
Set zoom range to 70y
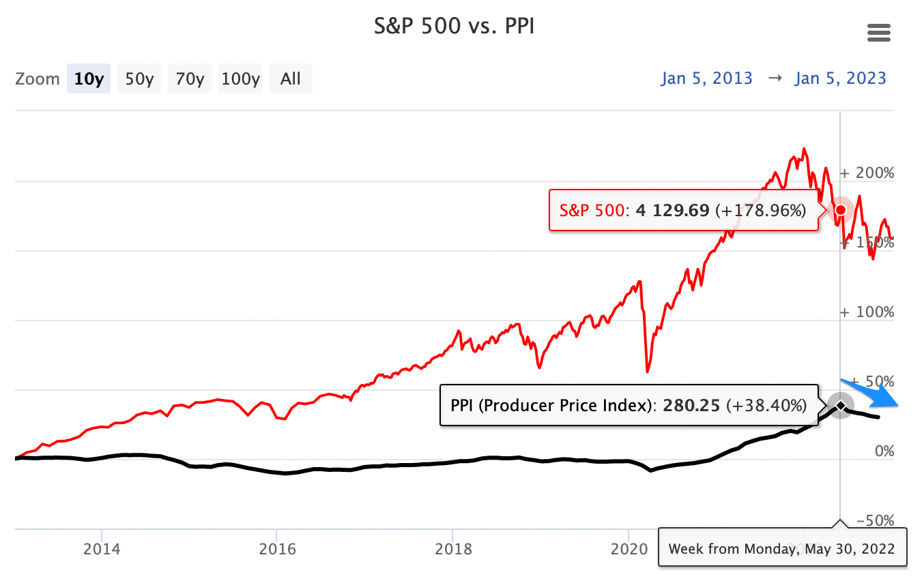tap(190, 79)
